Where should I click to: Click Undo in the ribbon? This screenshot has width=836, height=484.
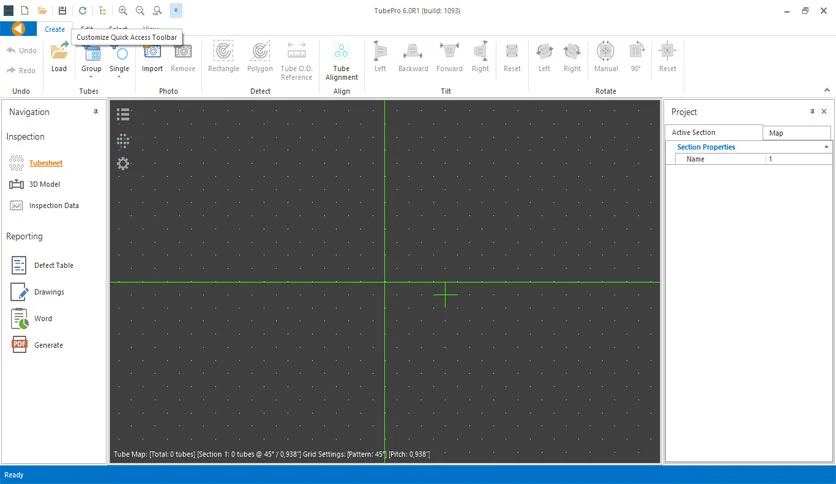[22, 51]
